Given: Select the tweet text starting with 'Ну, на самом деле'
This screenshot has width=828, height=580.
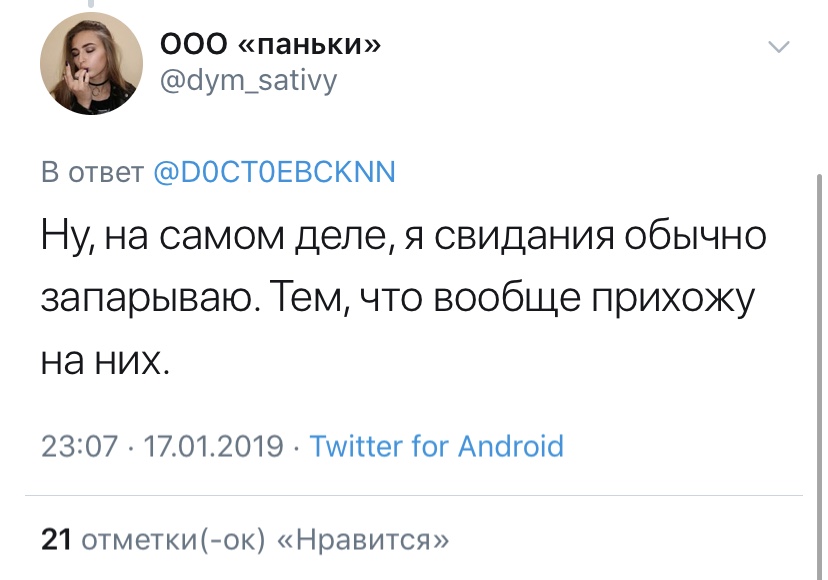Looking at the screenshot, I should [x=403, y=298].
